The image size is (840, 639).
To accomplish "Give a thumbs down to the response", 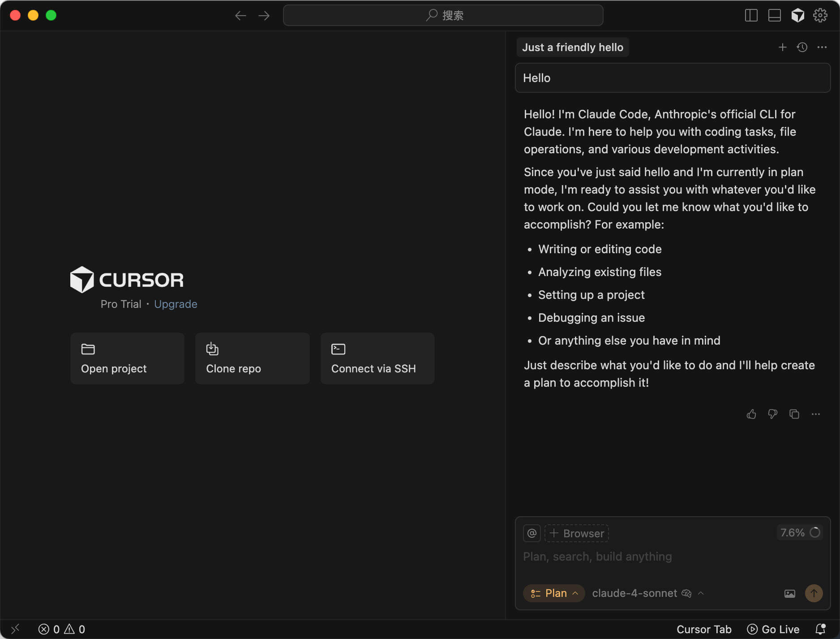I will pos(773,414).
